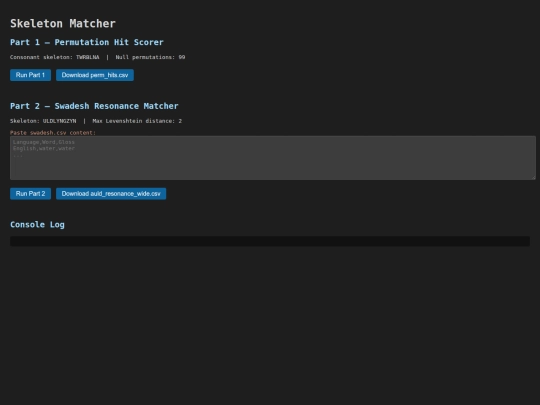This screenshot has height=405, width=540.
Task: Click the pipe separator after ULDLYNGZYN
Action: pos(84,121)
